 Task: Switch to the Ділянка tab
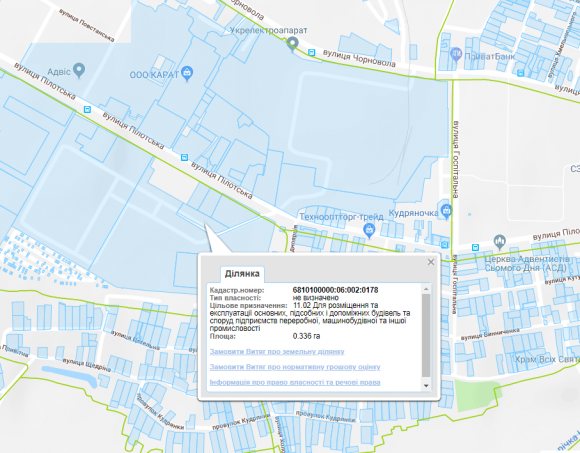(242, 274)
